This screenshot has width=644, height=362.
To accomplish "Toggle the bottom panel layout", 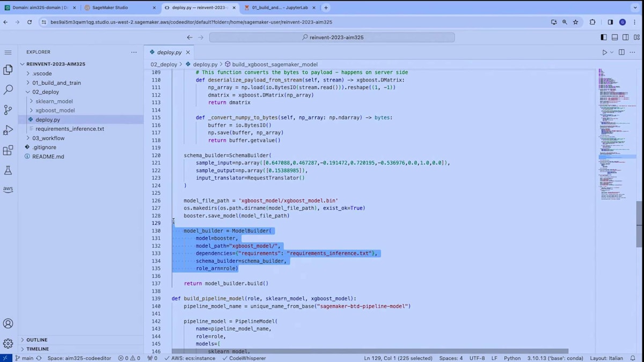I will point(614,38).
